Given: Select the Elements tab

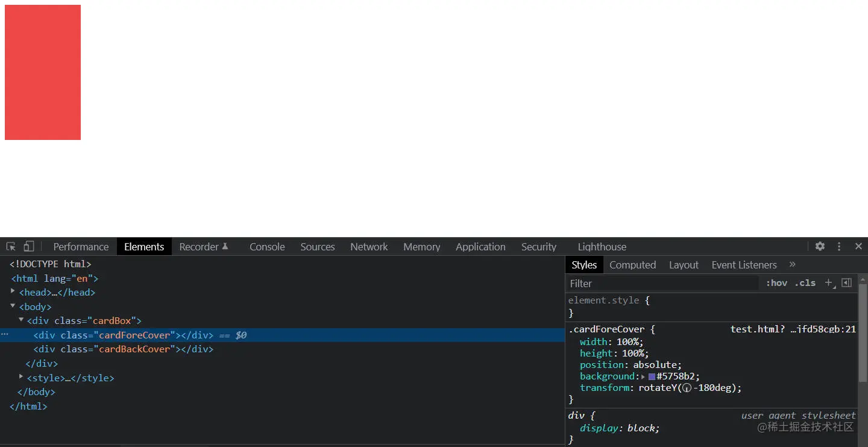Looking at the screenshot, I should point(144,247).
